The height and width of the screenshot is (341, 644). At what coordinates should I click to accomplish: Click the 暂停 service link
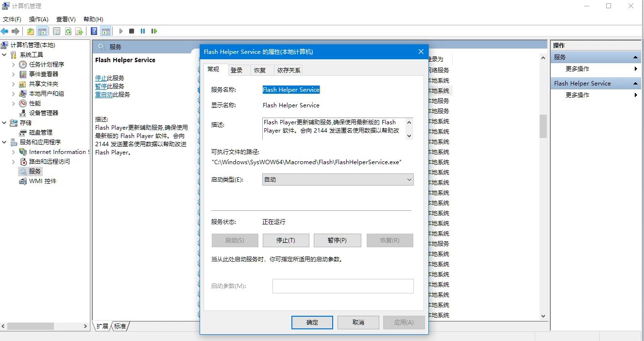pos(101,86)
